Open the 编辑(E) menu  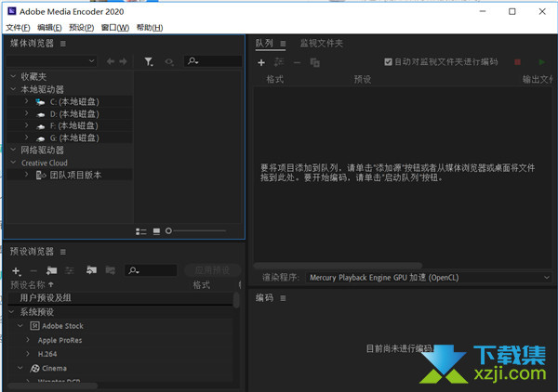click(49, 27)
